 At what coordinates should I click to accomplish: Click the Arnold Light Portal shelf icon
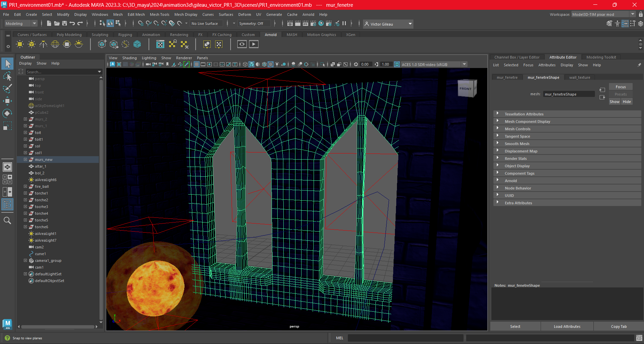point(67,44)
